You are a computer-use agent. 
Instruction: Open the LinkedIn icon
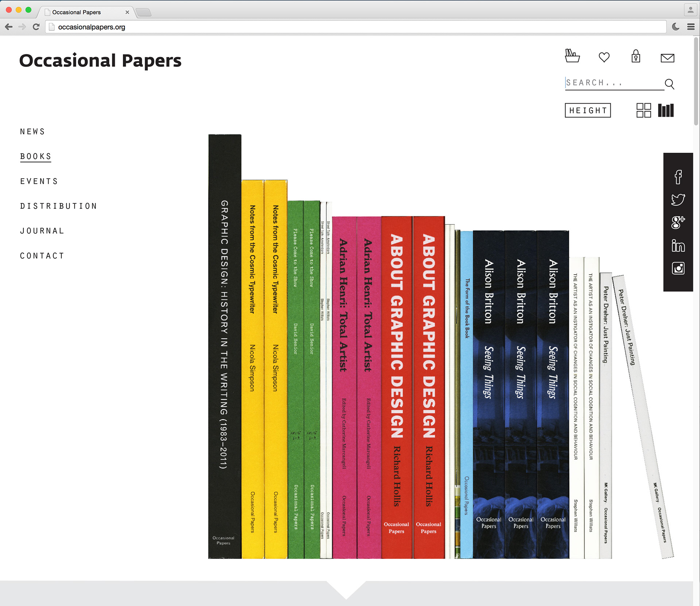(678, 246)
